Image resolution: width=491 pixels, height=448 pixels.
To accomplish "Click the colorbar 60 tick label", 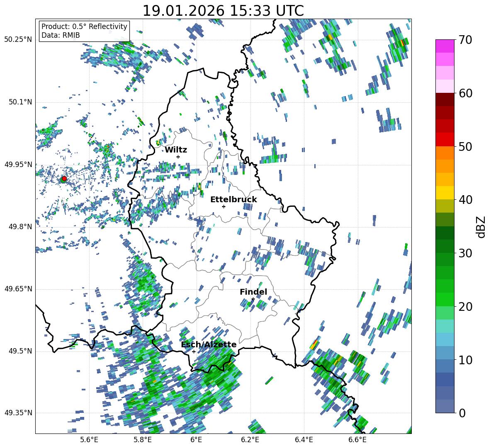I will pos(465,93).
